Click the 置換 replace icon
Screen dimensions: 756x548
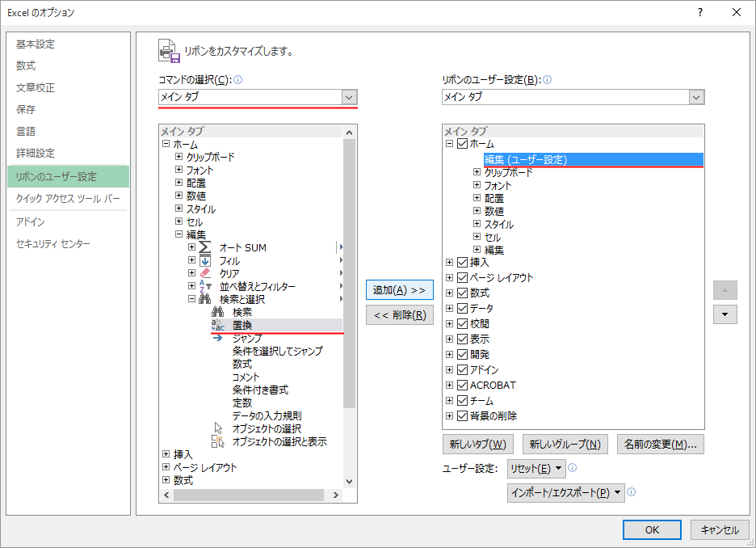pos(217,325)
